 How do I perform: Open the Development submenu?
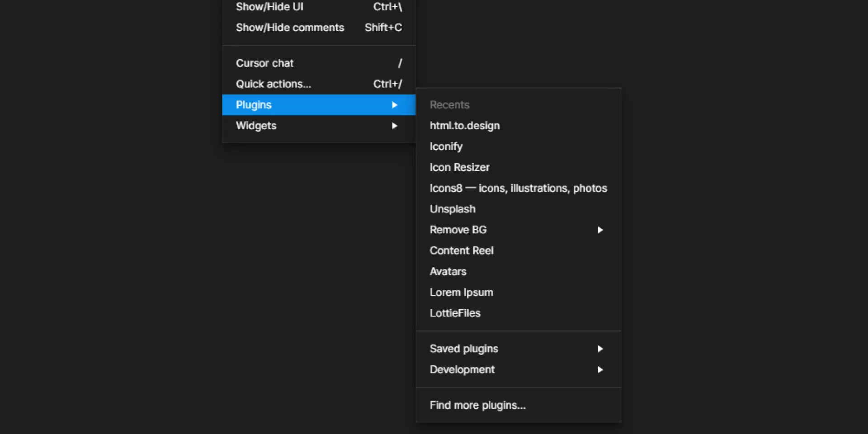pyautogui.click(x=519, y=369)
